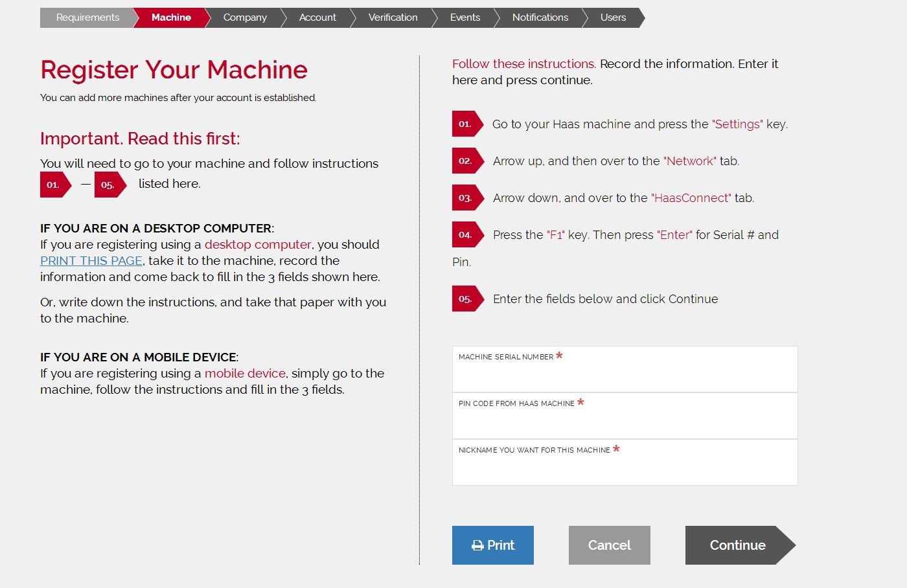This screenshot has height=588, width=907.
Task: Open the Verification step tab
Action: pyautogui.click(x=393, y=17)
